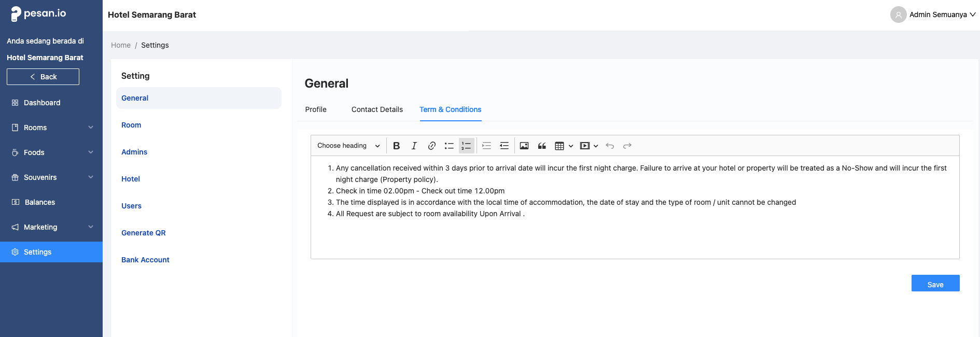Click inside the terms text editor area
The height and width of the screenshot is (337, 980).
[635, 236]
